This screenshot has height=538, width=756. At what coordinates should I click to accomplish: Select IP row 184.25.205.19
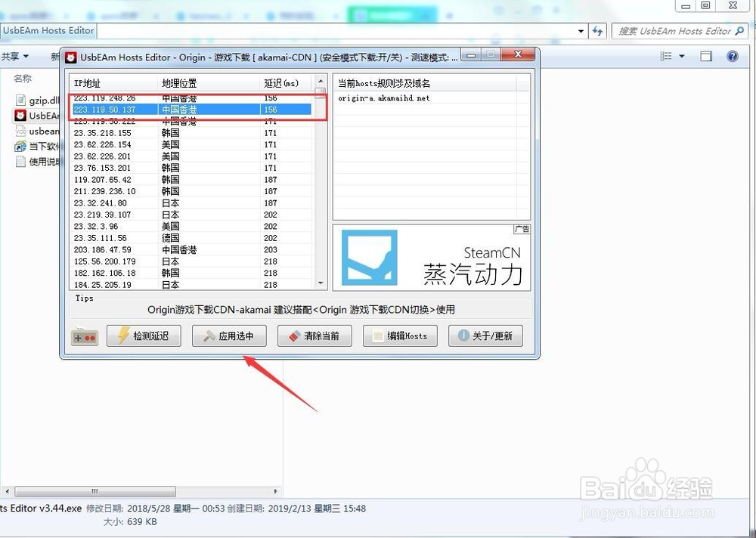point(192,284)
